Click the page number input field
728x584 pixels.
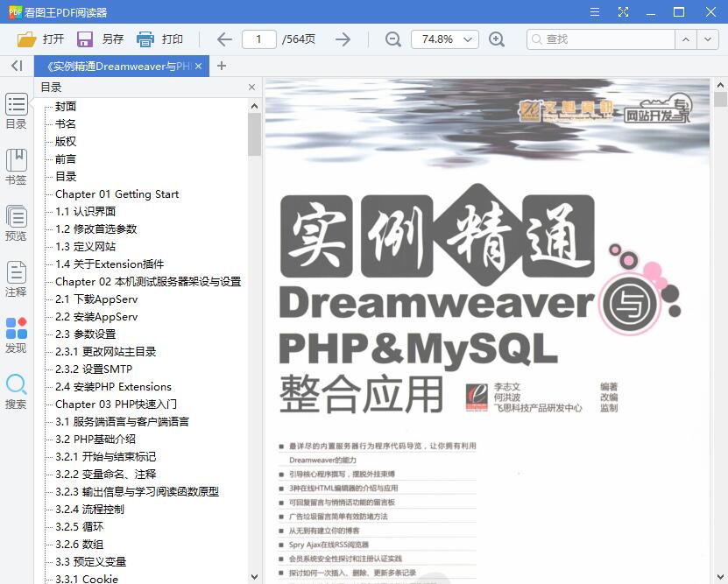(259, 39)
